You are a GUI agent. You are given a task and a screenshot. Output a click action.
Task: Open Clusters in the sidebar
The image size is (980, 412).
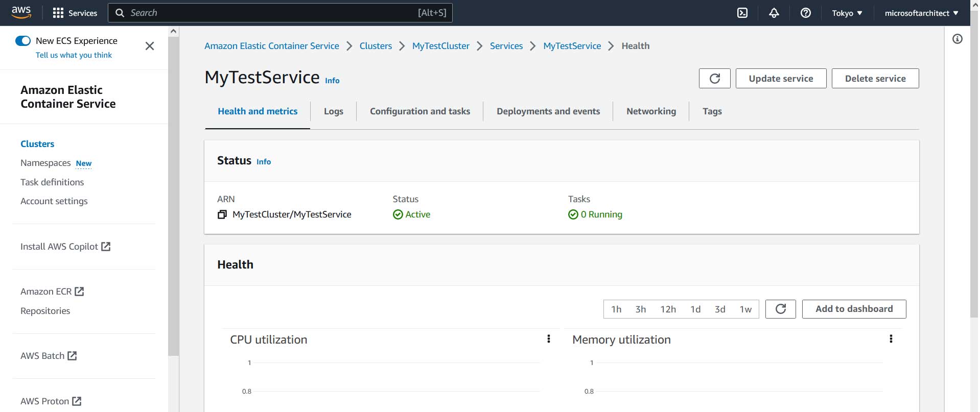pos(37,144)
